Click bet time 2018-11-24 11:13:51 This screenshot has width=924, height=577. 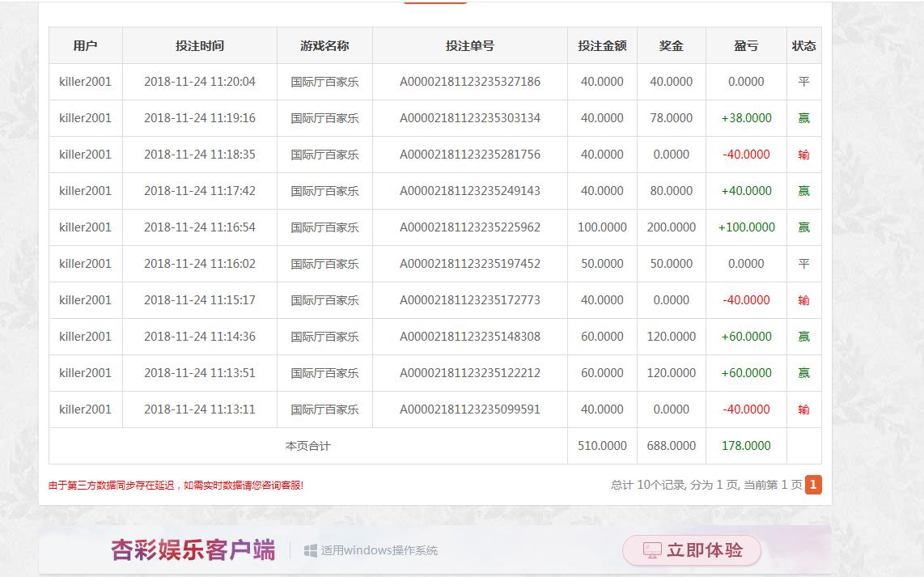click(200, 373)
